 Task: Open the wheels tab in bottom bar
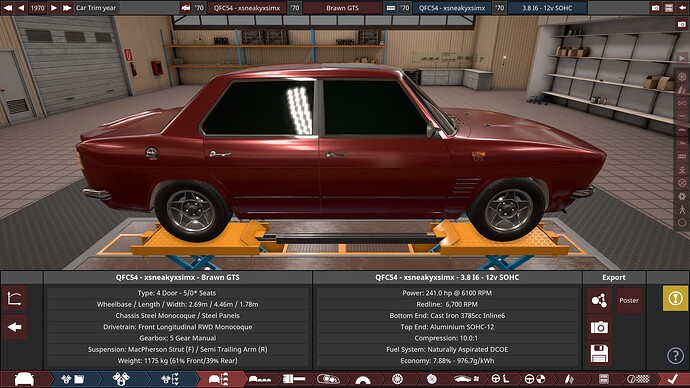[397, 379]
